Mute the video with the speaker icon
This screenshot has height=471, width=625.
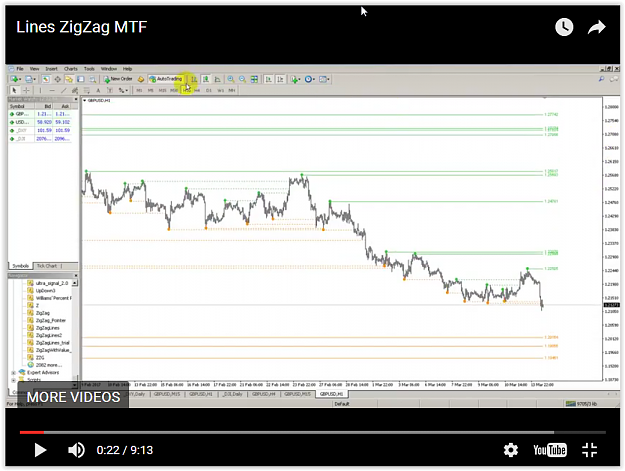pyautogui.click(x=76, y=450)
